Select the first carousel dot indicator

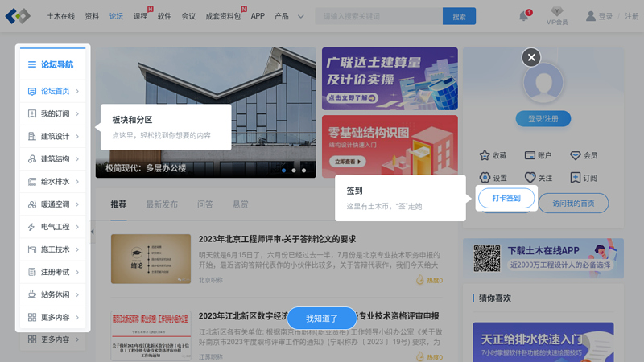tap(284, 171)
